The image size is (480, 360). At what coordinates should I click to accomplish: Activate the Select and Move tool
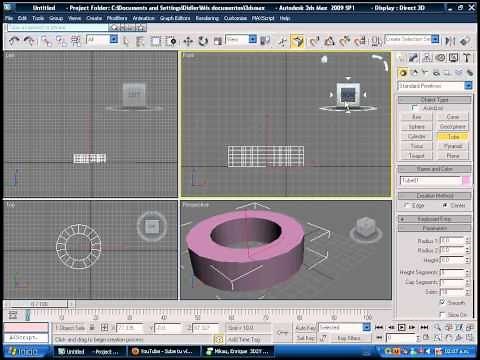(x=188, y=41)
